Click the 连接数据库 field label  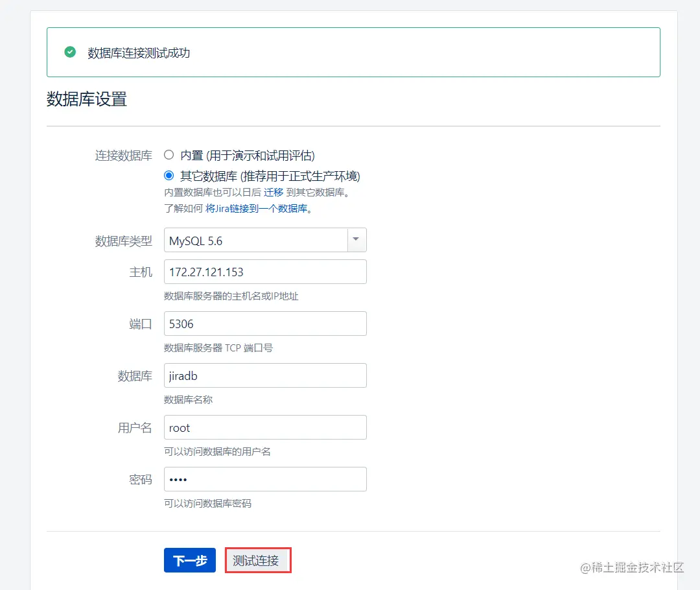(124, 156)
